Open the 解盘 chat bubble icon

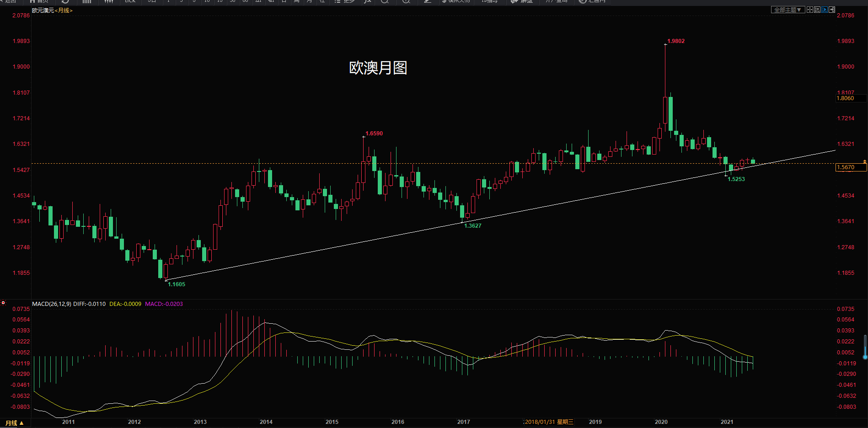(x=514, y=1)
